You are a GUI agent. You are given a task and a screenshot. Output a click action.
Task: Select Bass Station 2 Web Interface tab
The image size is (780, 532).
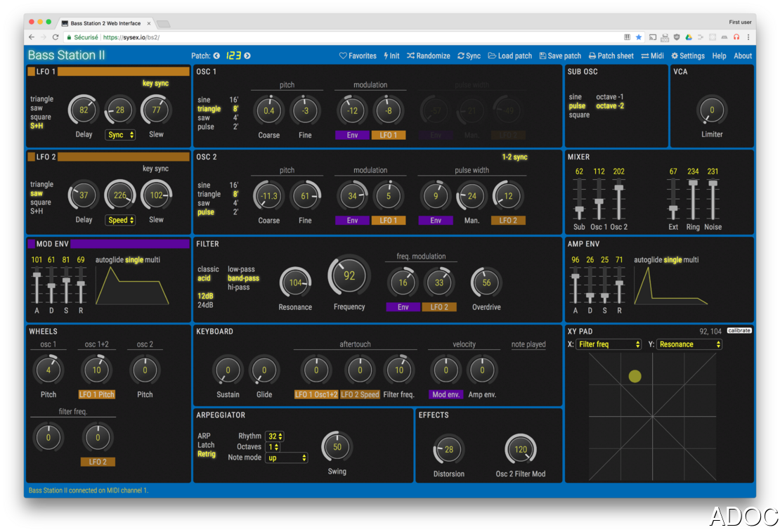(105, 23)
